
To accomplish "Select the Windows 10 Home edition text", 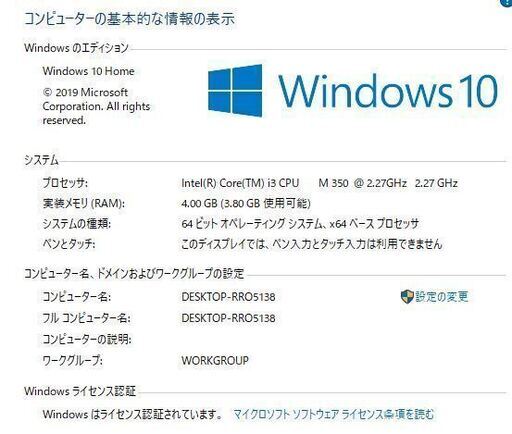I will 88,71.
